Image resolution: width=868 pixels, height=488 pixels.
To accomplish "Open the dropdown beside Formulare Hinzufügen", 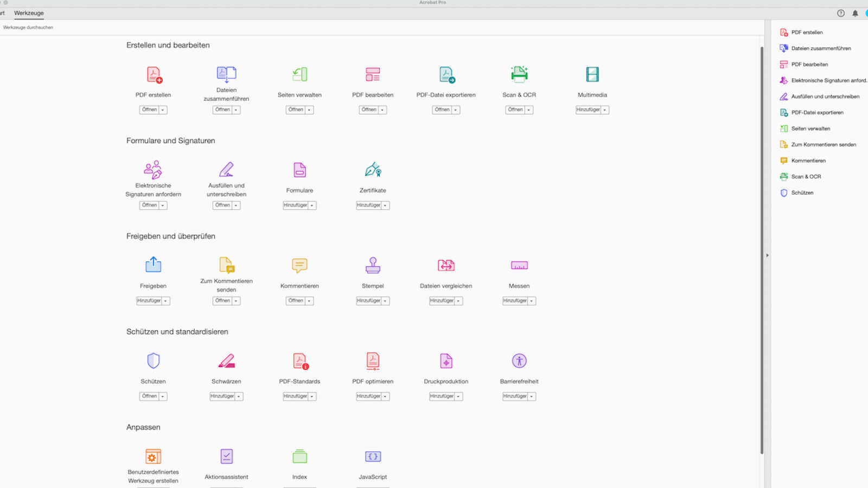I will 311,205.
